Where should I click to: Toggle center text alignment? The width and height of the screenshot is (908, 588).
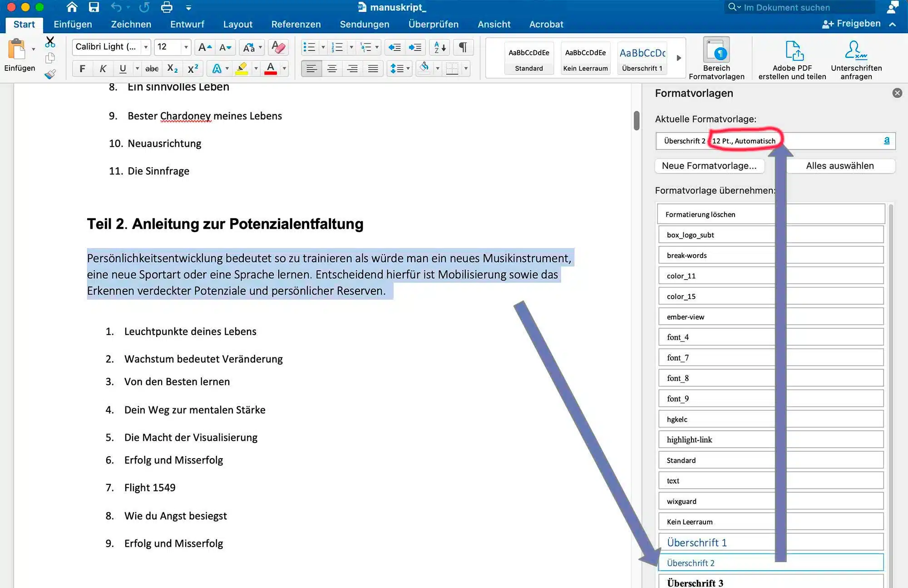[332, 69]
